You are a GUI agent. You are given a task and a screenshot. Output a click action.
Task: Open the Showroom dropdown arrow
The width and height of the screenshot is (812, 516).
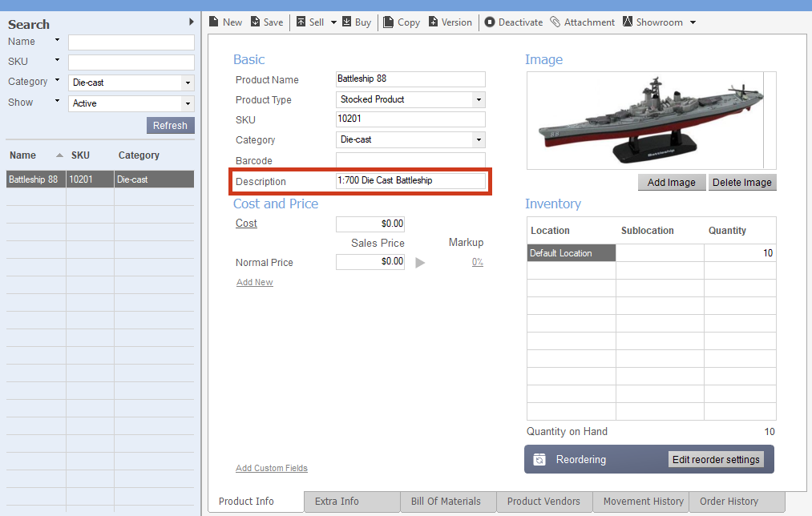(x=693, y=22)
